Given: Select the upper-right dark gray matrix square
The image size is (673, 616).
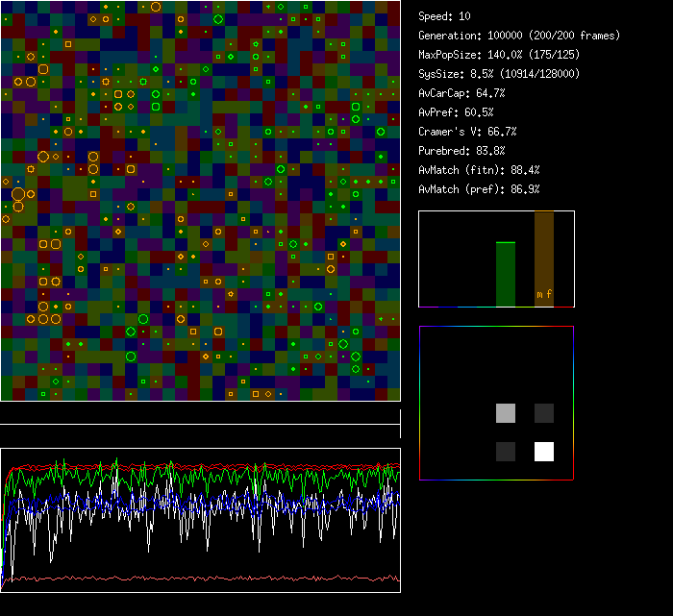Looking at the screenshot, I should [x=544, y=413].
